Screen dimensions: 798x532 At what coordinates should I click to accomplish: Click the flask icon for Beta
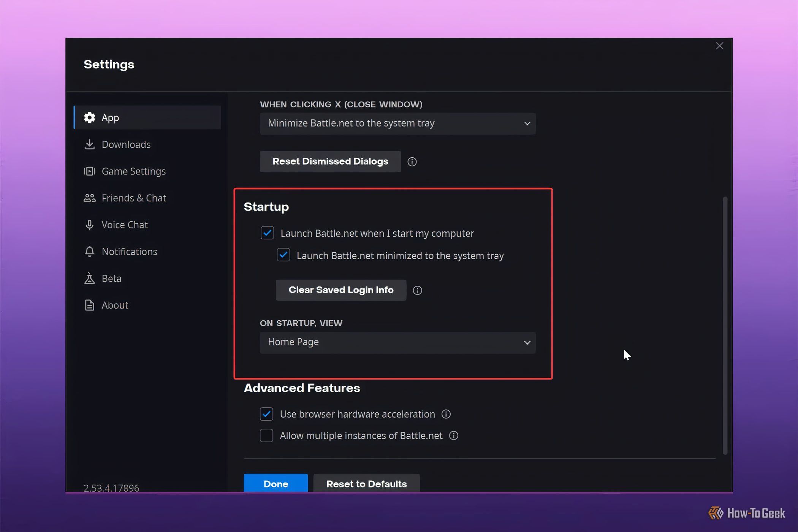click(89, 278)
